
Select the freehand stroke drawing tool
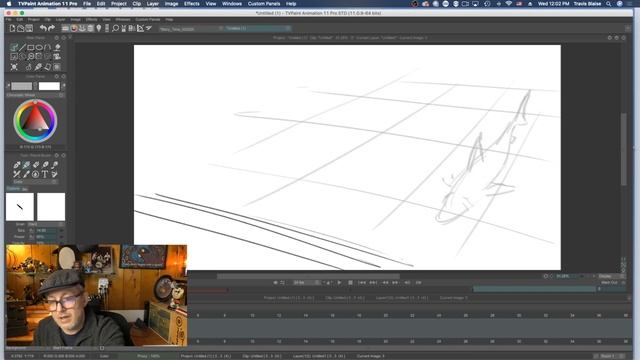coord(14,47)
